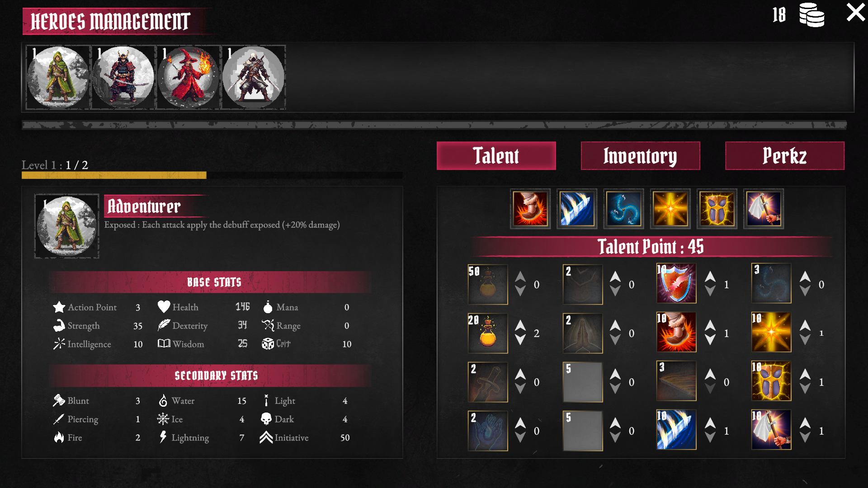Decrease the cost 20 potion talent level
The width and height of the screenshot is (868, 488).
click(520, 340)
